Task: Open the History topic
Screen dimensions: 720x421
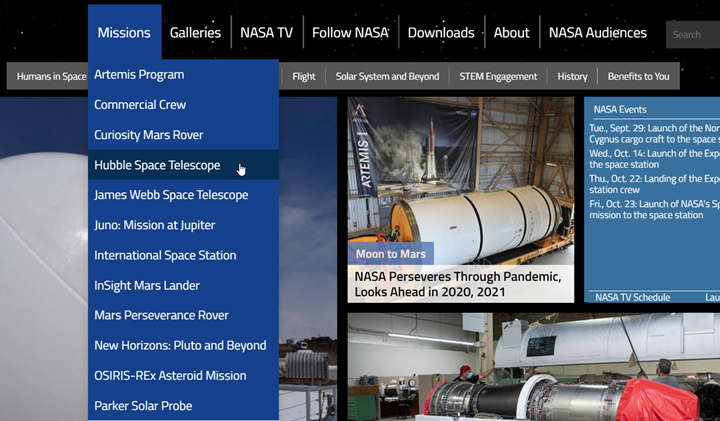Action: 572,76
